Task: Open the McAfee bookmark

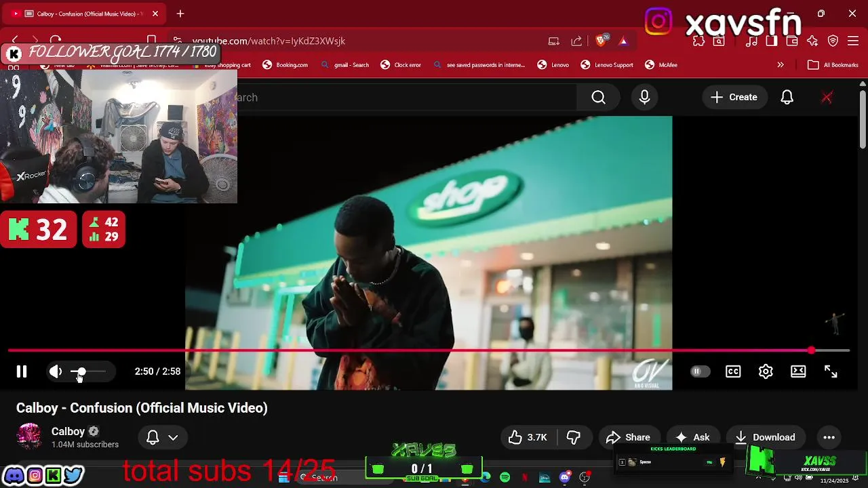Action: tap(661, 65)
